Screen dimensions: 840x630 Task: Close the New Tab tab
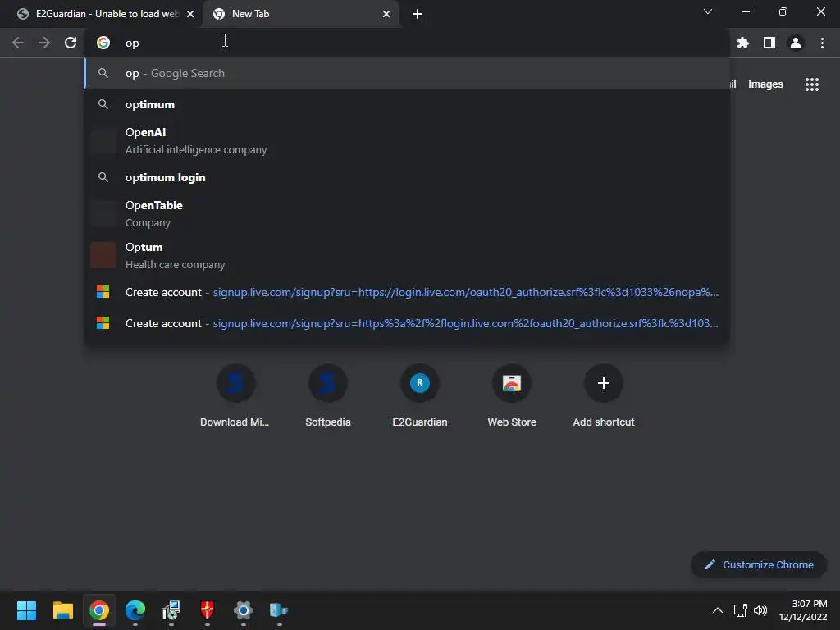coord(386,14)
